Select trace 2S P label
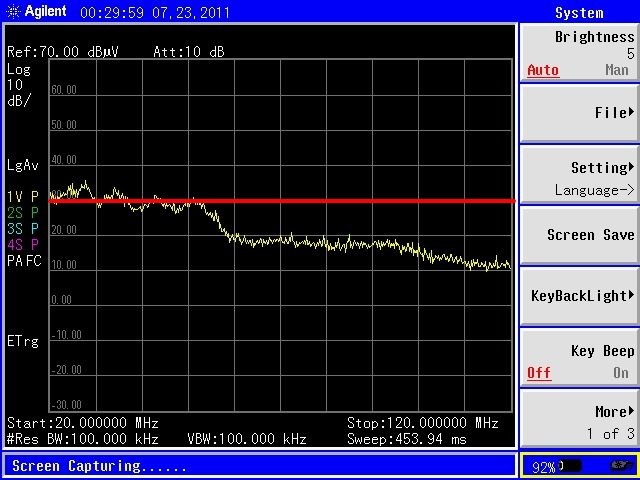640x480 pixels. click(x=23, y=213)
